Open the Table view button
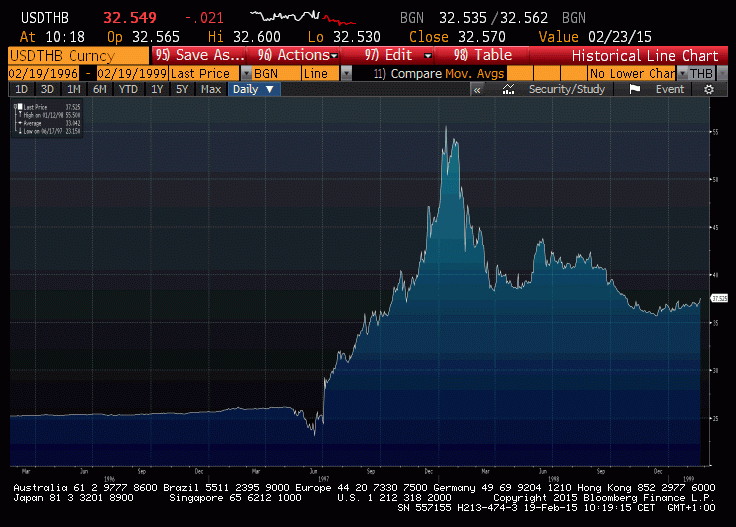The width and height of the screenshot is (736, 527). click(483, 55)
